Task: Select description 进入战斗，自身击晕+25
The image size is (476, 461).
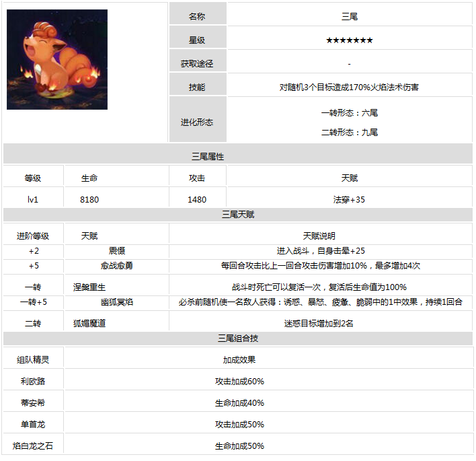Action: click(x=321, y=251)
